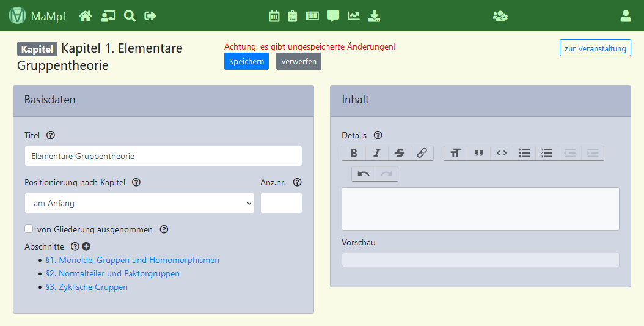Click 'zur Veranstaltung' button
This screenshot has width=644, height=326.
(595, 48)
